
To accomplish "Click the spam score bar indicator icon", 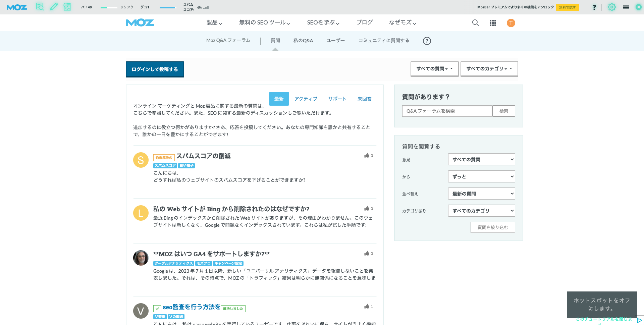I will [x=206, y=7].
